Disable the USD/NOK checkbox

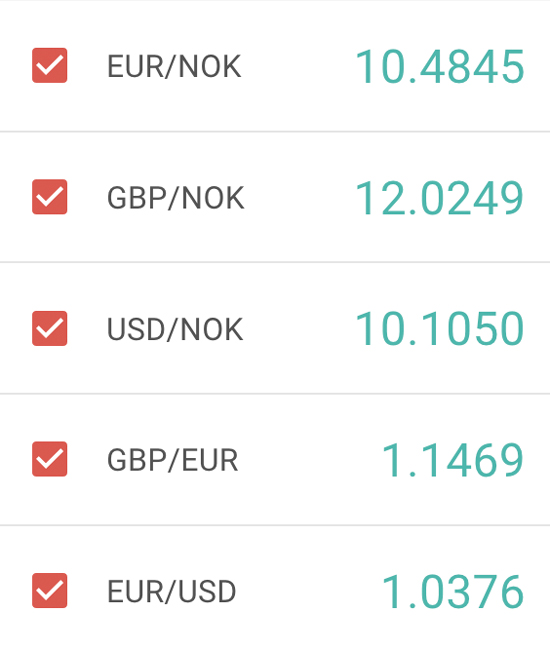50,328
